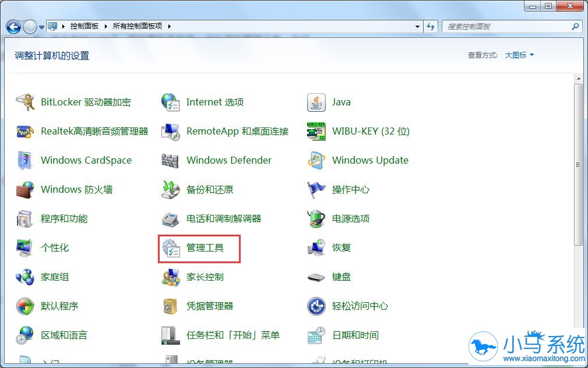Click the 搜索控制面板 search field
The width and height of the screenshot is (588, 368).
(513, 27)
